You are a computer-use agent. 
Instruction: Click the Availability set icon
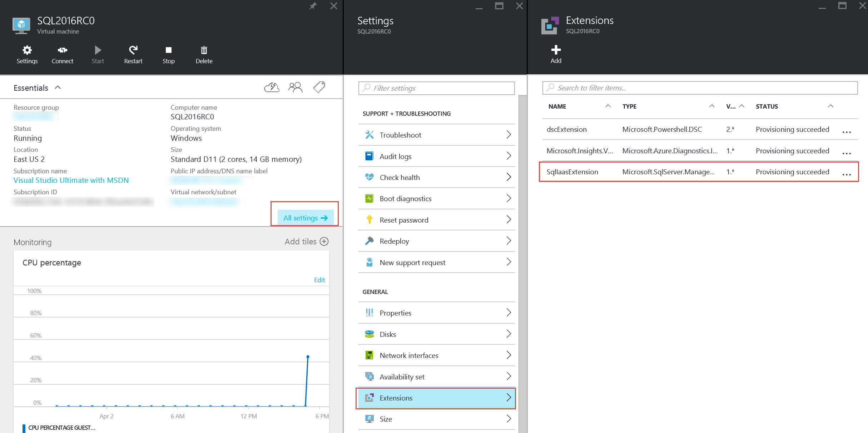[369, 377]
